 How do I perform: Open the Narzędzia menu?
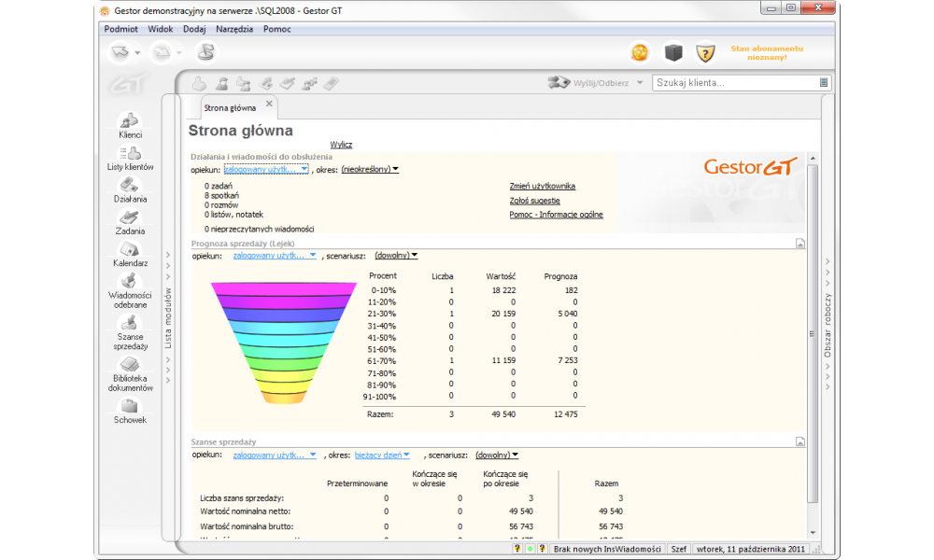234,29
